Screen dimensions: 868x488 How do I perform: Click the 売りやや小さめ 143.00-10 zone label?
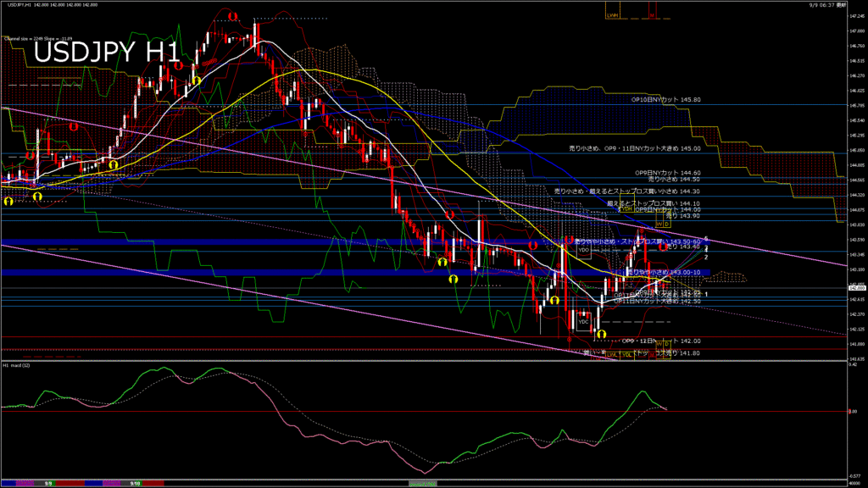click(x=662, y=272)
